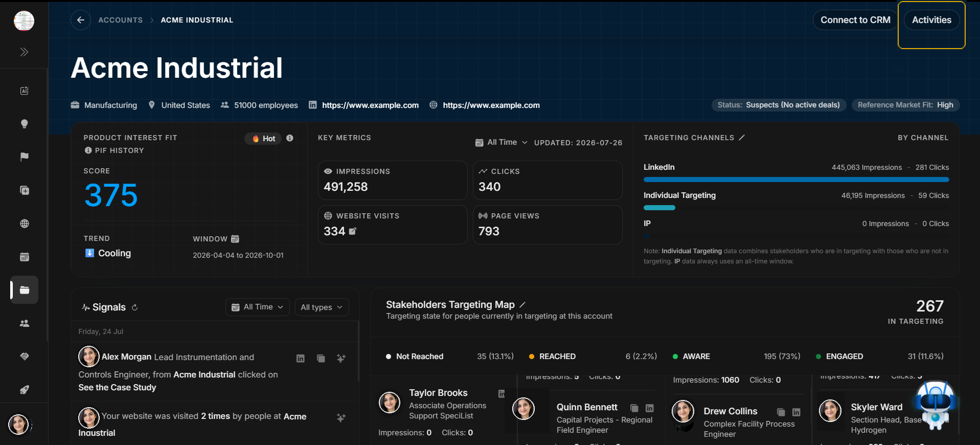This screenshot has width=980, height=445.
Task: Go back using the arrow button
Action: pos(81,20)
